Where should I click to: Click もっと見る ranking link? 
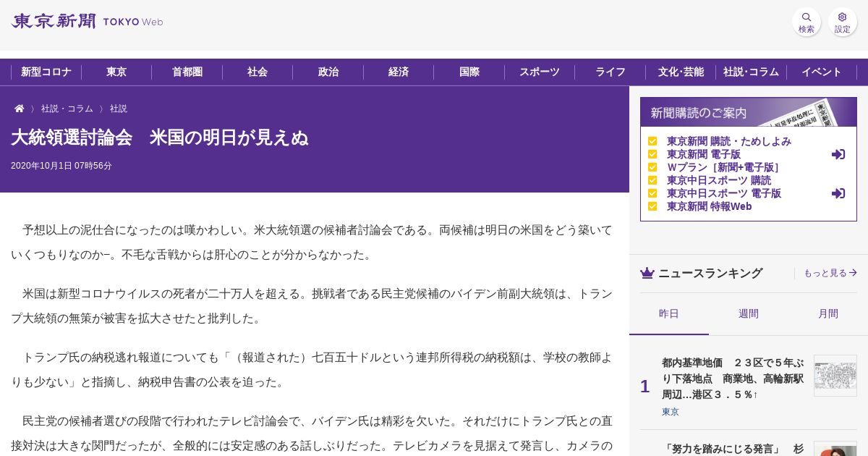click(x=830, y=273)
